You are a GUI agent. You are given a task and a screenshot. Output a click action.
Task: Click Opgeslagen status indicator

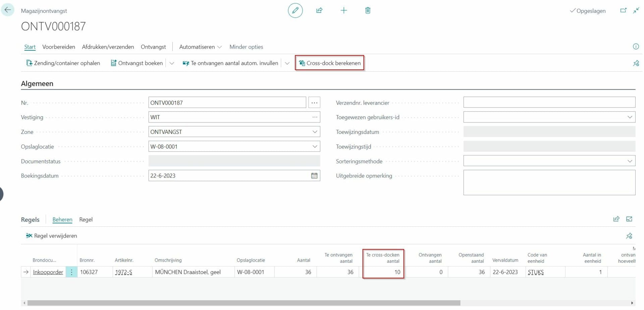click(588, 11)
